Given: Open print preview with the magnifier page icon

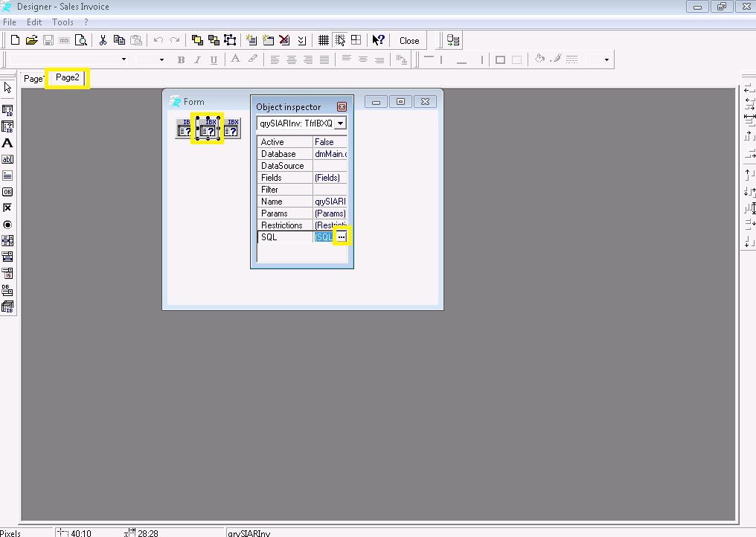Looking at the screenshot, I should click(x=81, y=40).
